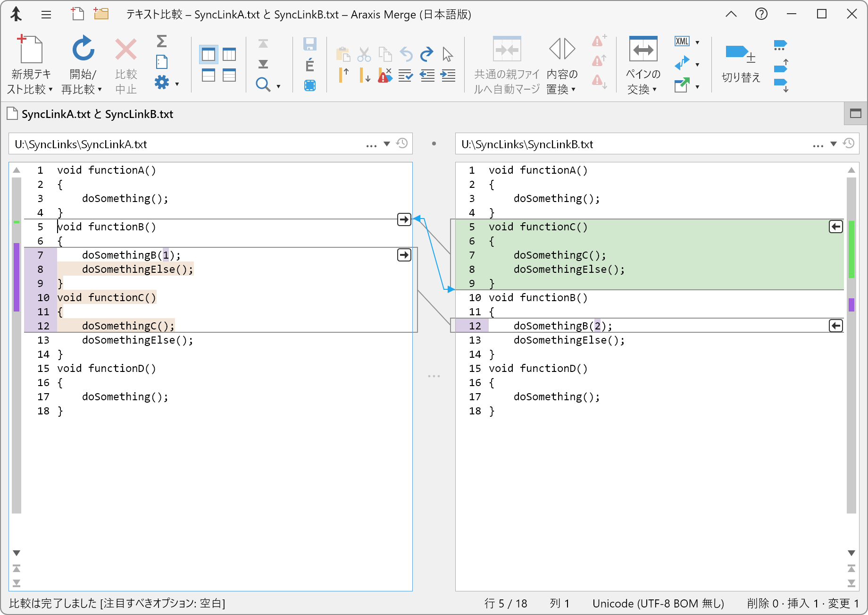Copy functionC block left using arrow button
The image size is (868, 615).
click(835, 227)
